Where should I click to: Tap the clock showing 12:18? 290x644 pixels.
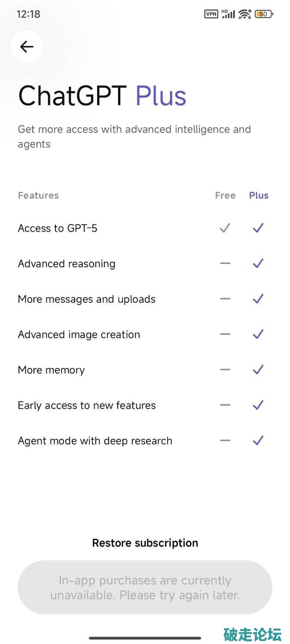coord(28,14)
